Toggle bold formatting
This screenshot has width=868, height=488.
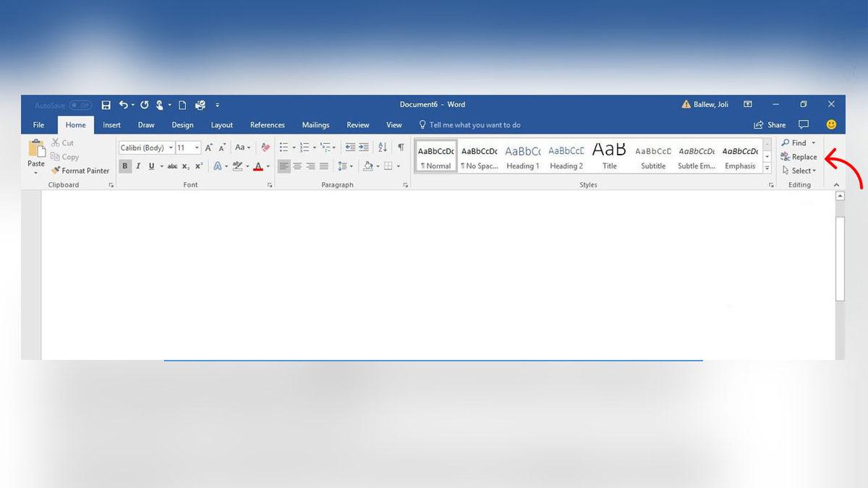[124, 166]
